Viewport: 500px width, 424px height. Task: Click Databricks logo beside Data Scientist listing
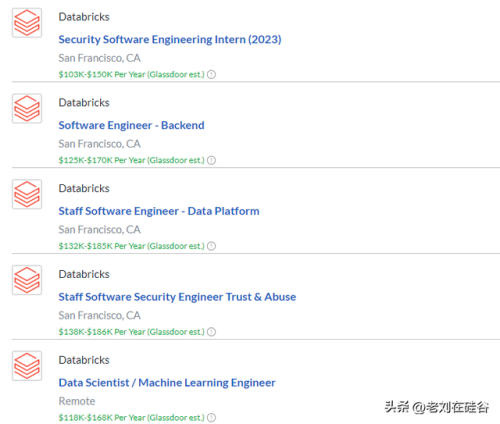click(x=27, y=366)
